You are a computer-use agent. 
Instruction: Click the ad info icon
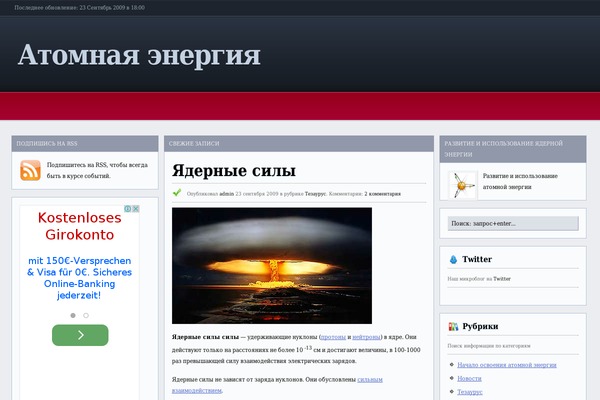128,209
